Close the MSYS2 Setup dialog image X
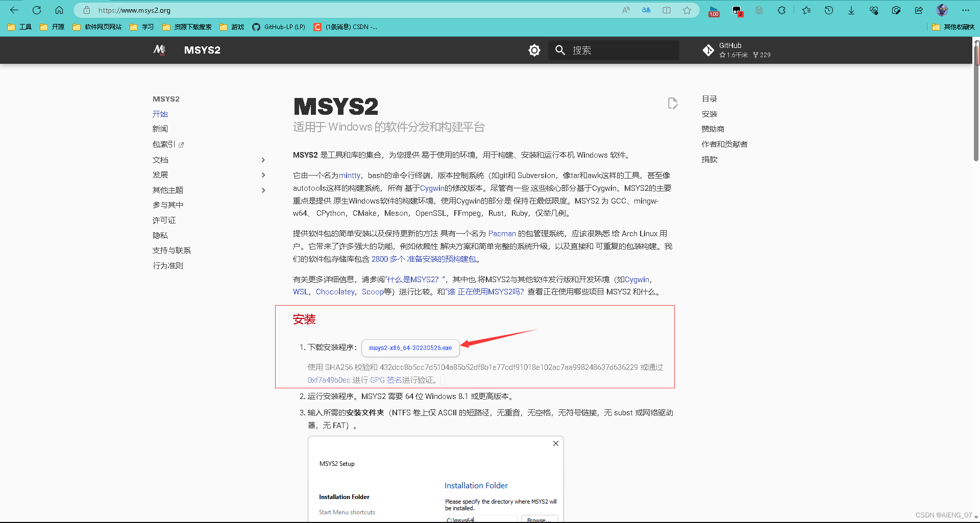 556,443
